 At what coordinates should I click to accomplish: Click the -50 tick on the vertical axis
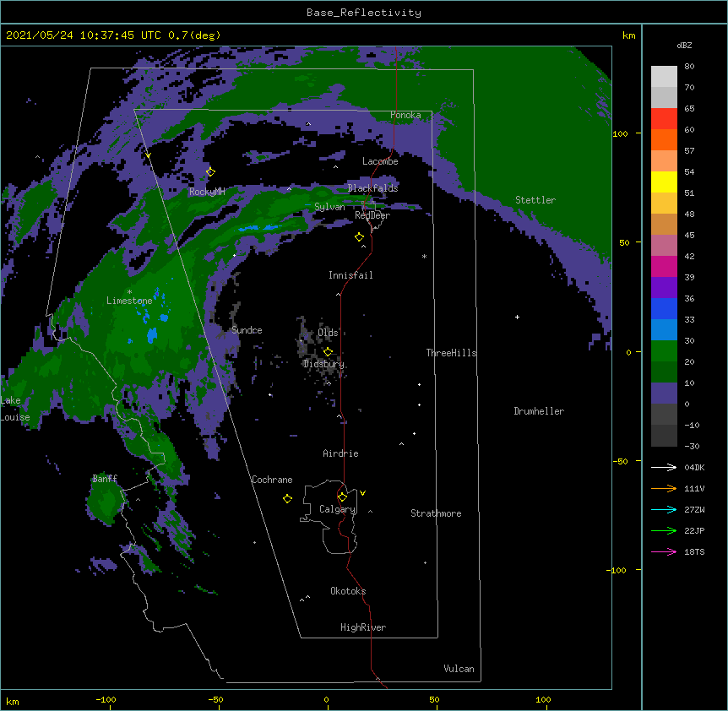click(x=620, y=461)
